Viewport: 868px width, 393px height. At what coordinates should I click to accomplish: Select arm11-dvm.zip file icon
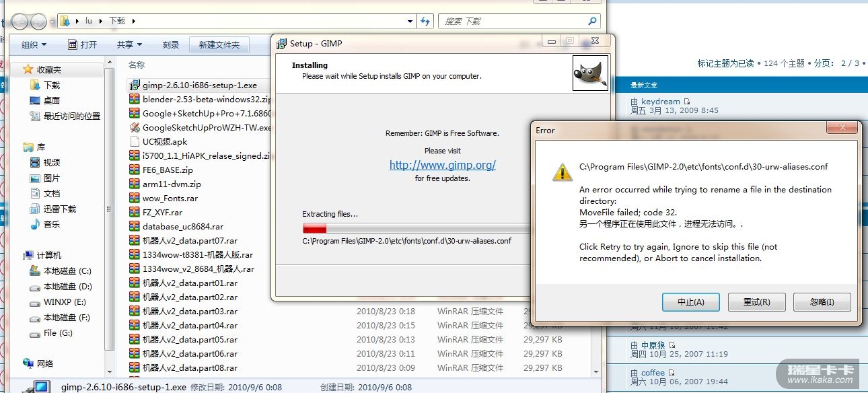(x=135, y=184)
